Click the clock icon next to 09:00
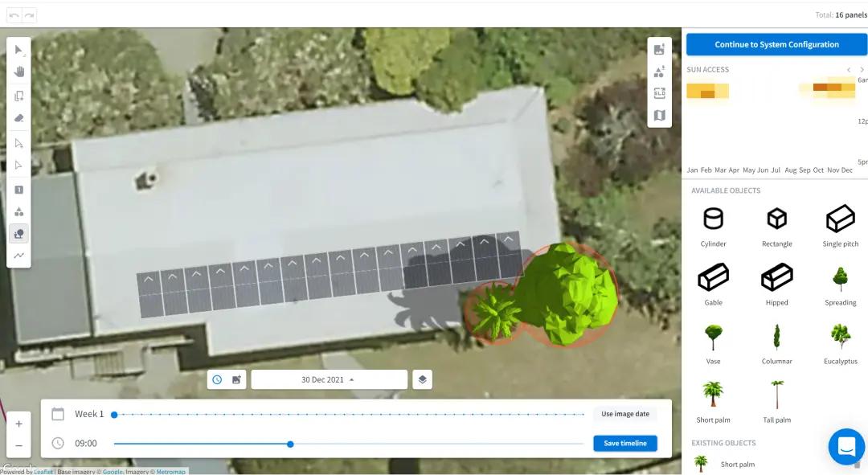 tap(58, 444)
